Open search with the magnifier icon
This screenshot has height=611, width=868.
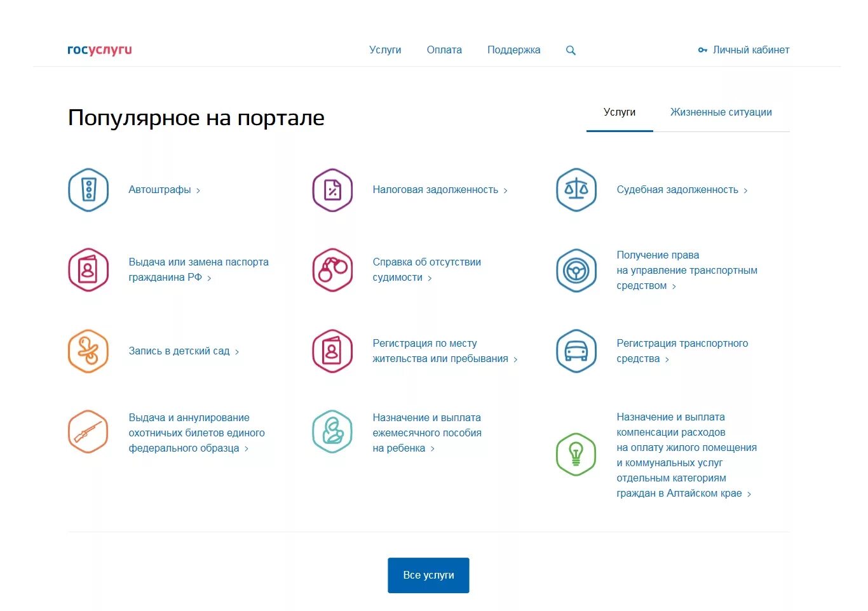pyautogui.click(x=571, y=50)
